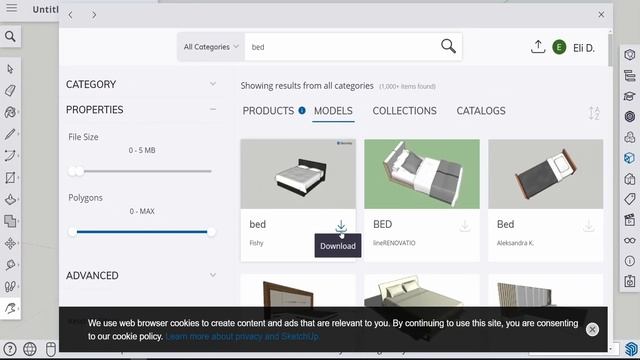The width and height of the screenshot is (640, 360).
Task: Open the green E user avatar
Action: tap(559, 47)
